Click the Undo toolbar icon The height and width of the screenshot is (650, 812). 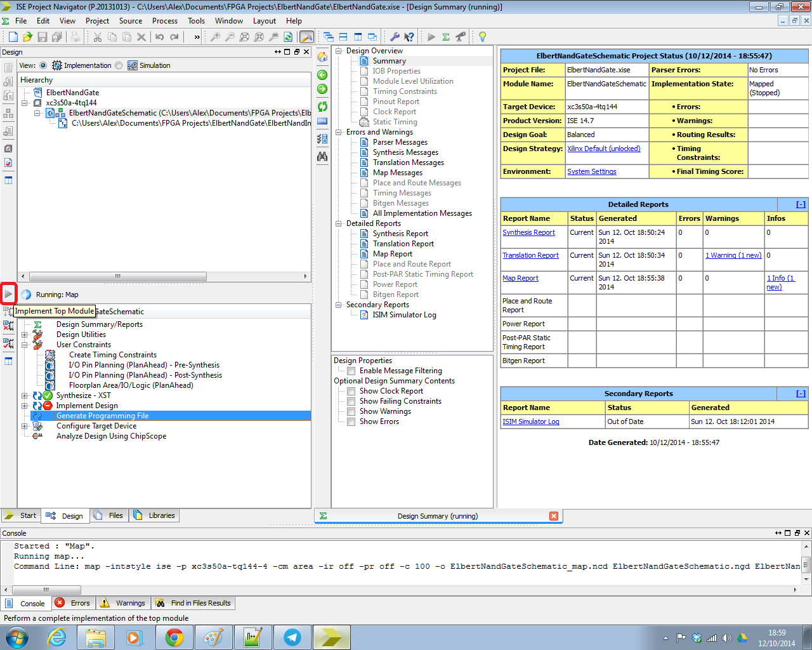[x=160, y=37]
